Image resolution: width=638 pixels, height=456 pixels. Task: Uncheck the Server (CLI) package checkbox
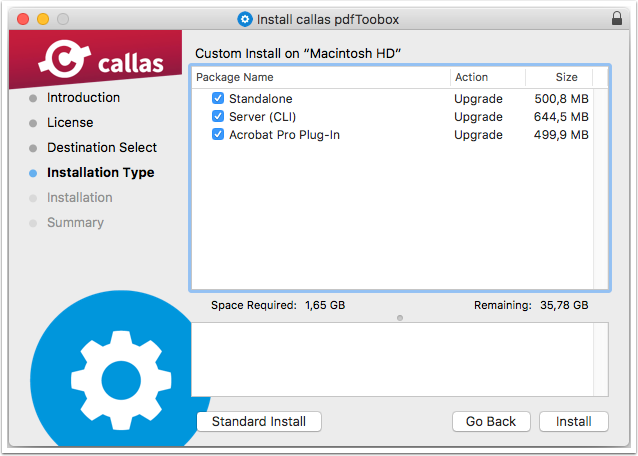pos(218,116)
